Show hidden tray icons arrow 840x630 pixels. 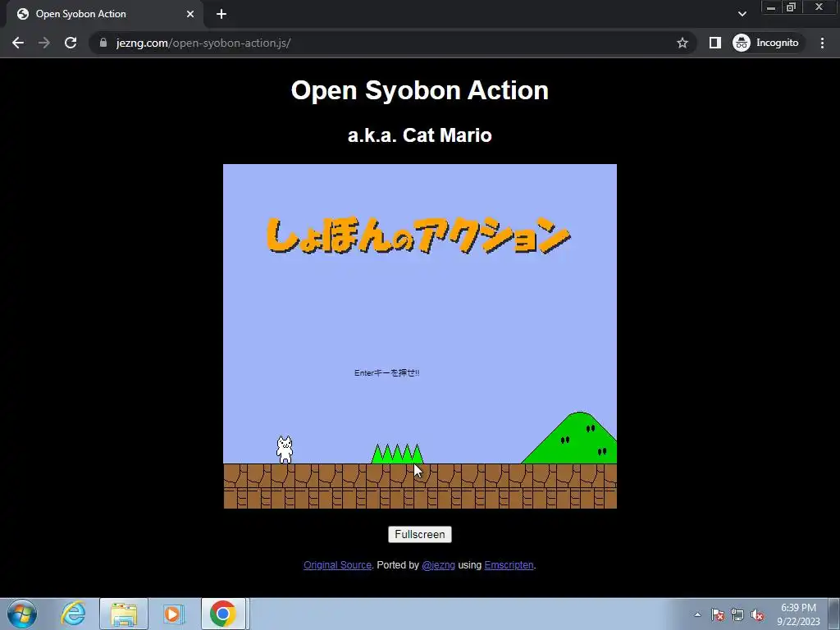point(697,614)
